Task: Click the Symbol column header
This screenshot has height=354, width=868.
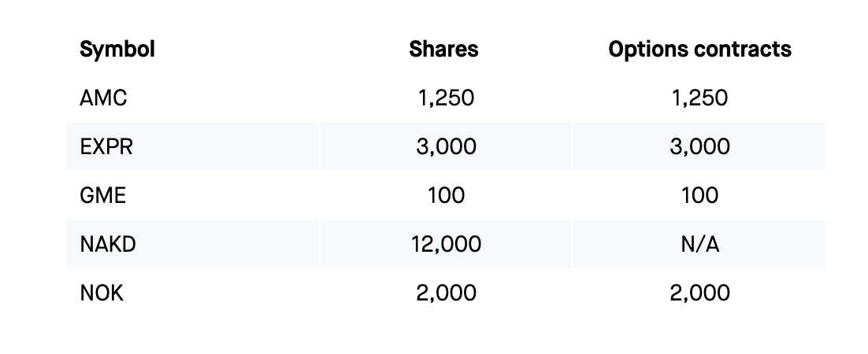Action: 117,50
